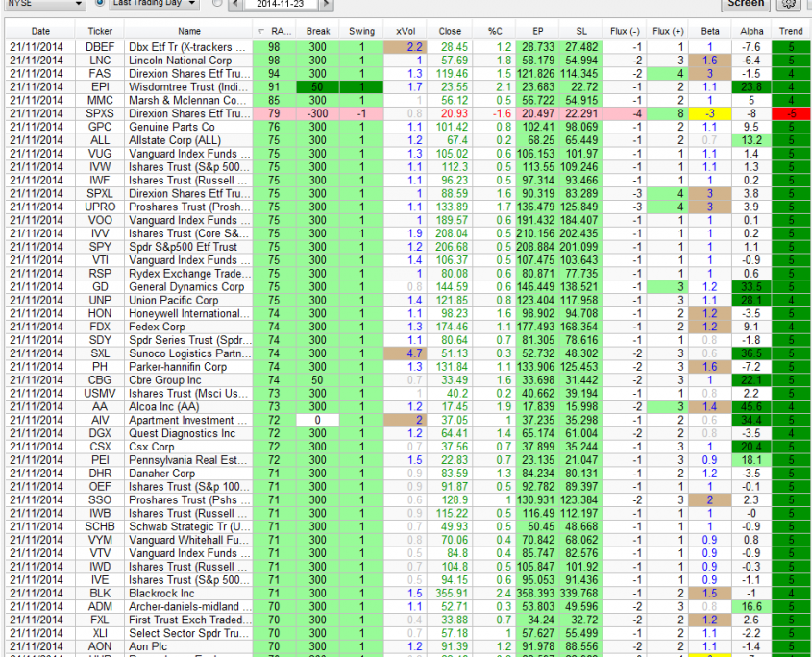
Task: Expand the Last Trading Day dropdown
Action: point(154,4)
